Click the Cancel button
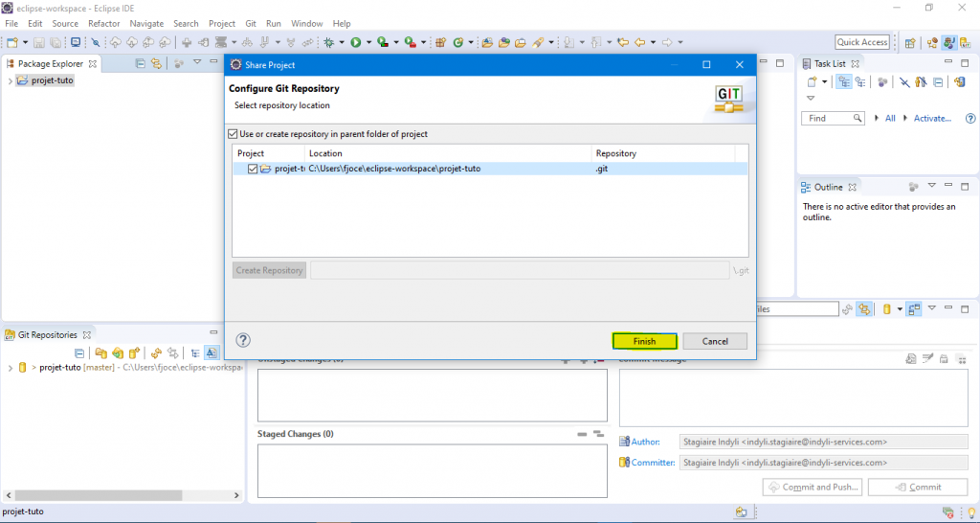This screenshot has width=980, height=523. [x=715, y=341]
